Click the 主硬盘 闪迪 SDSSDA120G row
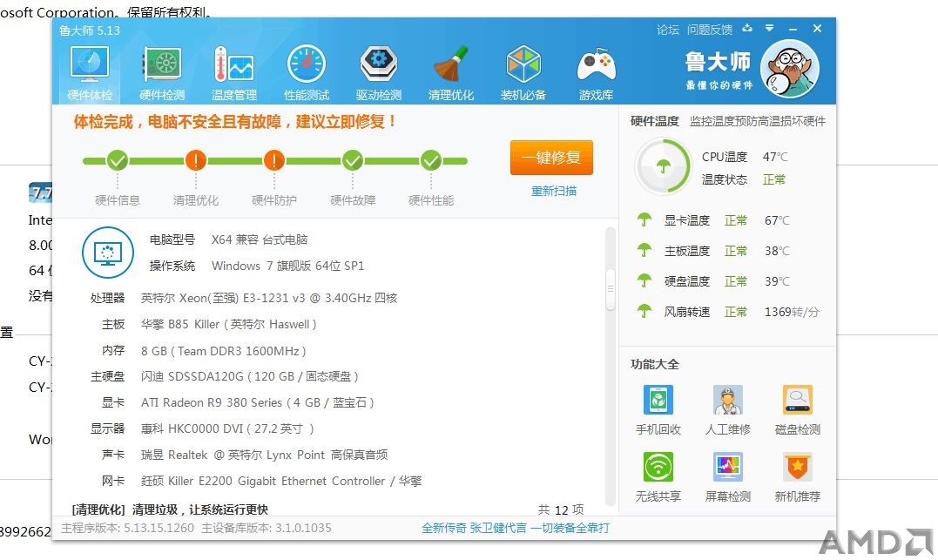The width and height of the screenshot is (938, 560). coord(225,376)
